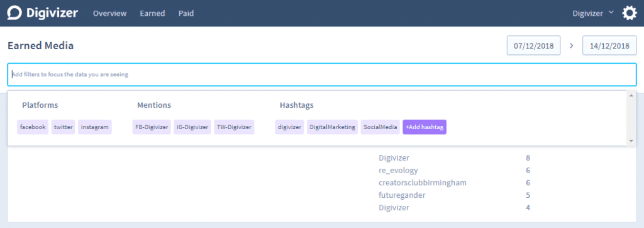Image resolution: width=644 pixels, height=228 pixels.
Task: Click the Platforms section heading
Action: tap(40, 105)
